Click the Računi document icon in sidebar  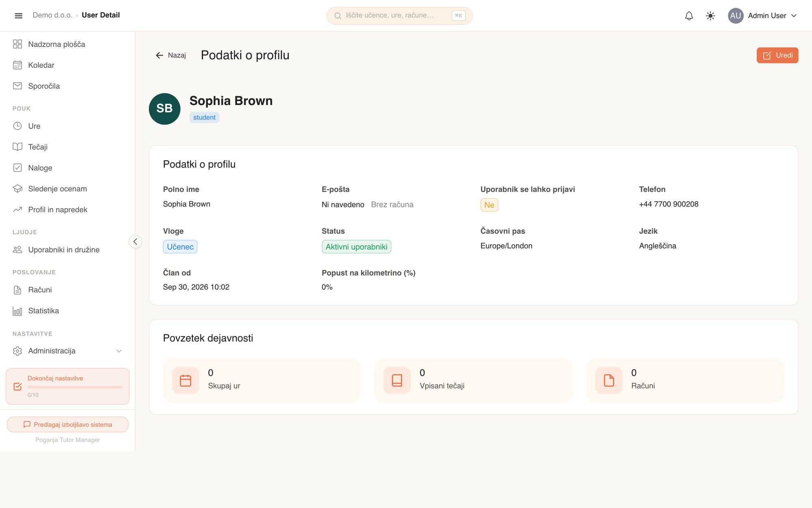point(17,290)
